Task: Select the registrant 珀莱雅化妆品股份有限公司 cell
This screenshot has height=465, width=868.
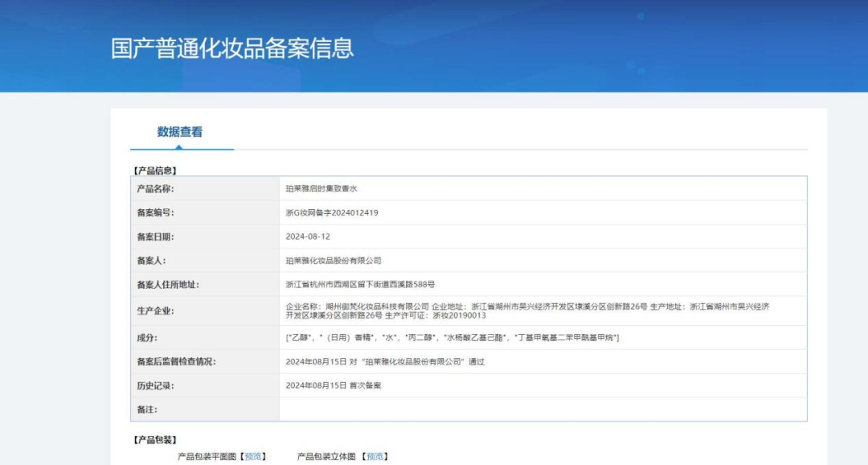Action: point(334,261)
